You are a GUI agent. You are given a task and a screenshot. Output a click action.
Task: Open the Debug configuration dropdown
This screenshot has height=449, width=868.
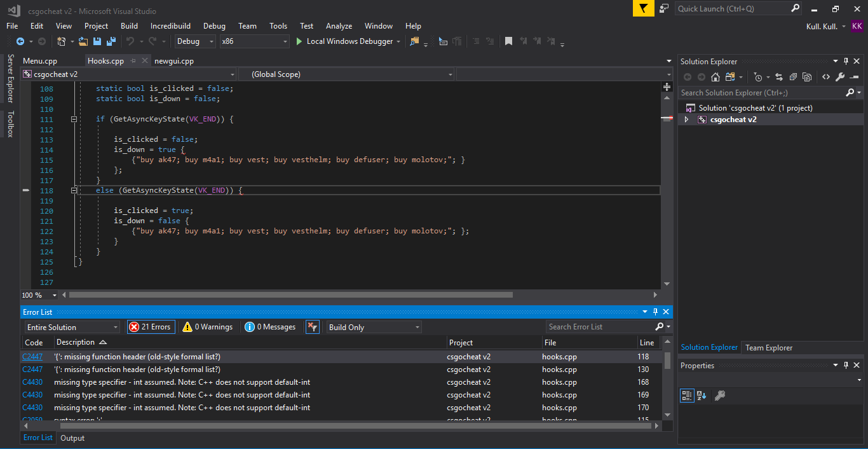(x=196, y=41)
